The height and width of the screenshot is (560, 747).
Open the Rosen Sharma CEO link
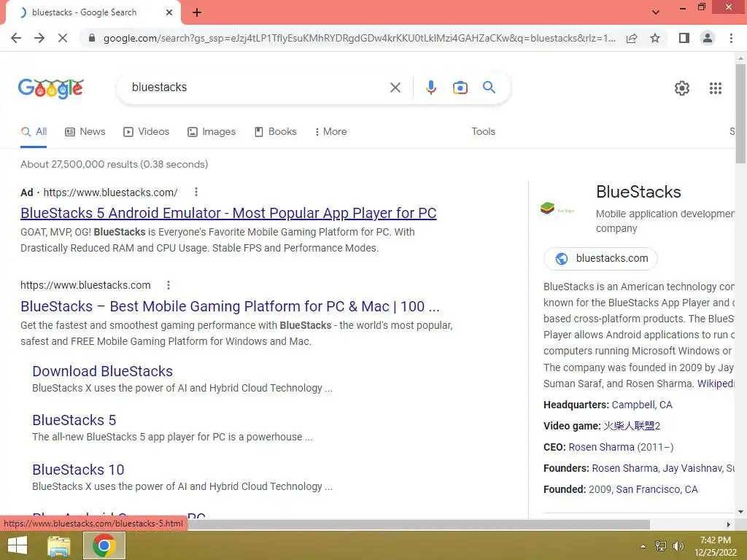point(601,448)
